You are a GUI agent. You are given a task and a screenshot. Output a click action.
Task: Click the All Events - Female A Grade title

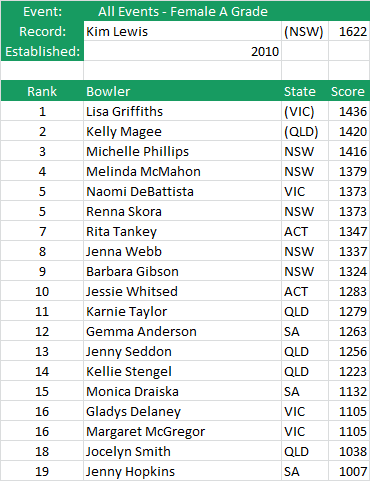click(x=183, y=11)
